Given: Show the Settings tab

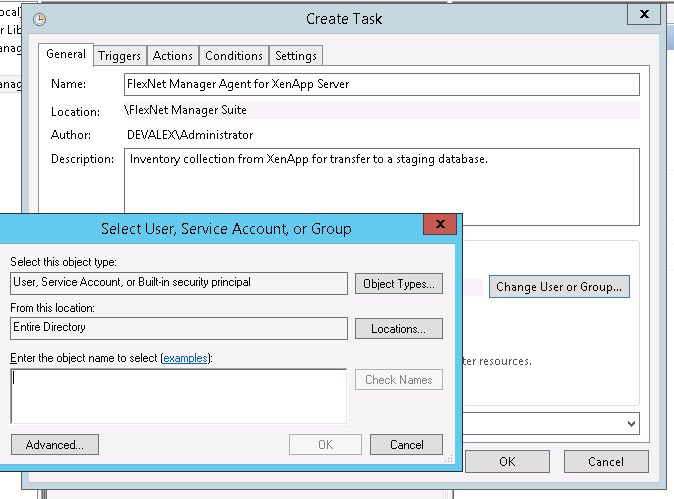Looking at the screenshot, I should point(296,56).
